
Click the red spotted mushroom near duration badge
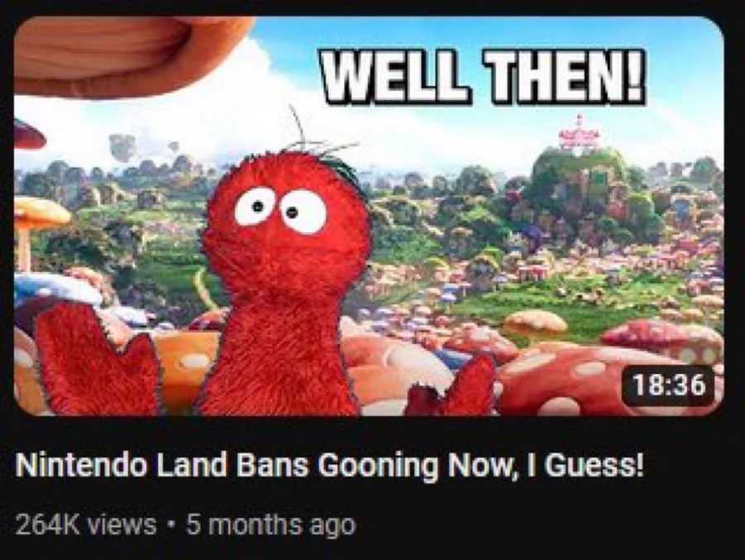(659, 338)
